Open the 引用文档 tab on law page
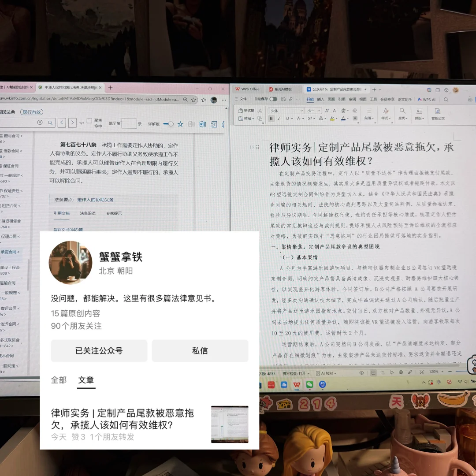The height and width of the screenshot is (476, 476). [x=62, y=213]
